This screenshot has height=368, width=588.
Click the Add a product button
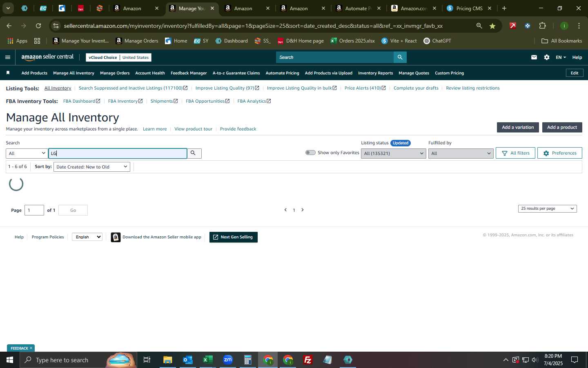pyautogui.click(x=562, y=127)
